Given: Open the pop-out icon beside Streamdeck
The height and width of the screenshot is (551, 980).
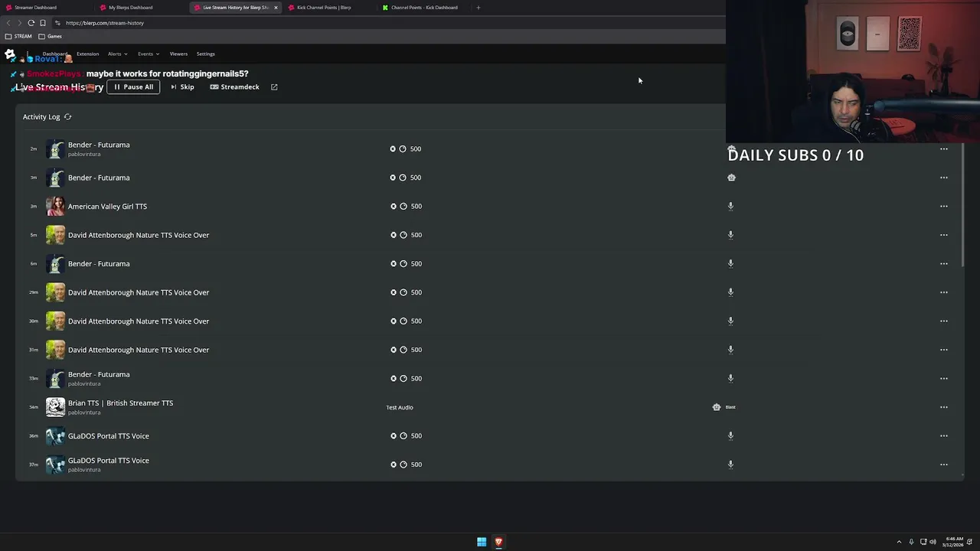Looking at the screenshot, I should click(x=274, y=87).
